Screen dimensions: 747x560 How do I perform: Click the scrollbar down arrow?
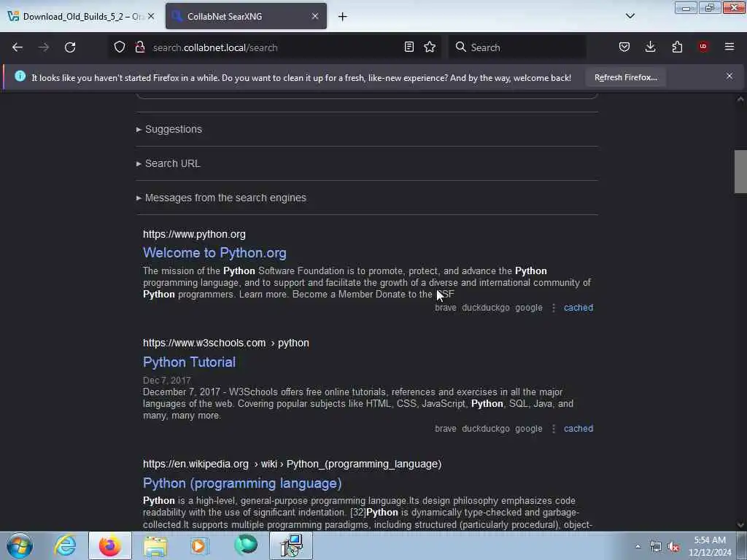pos(740,525)
